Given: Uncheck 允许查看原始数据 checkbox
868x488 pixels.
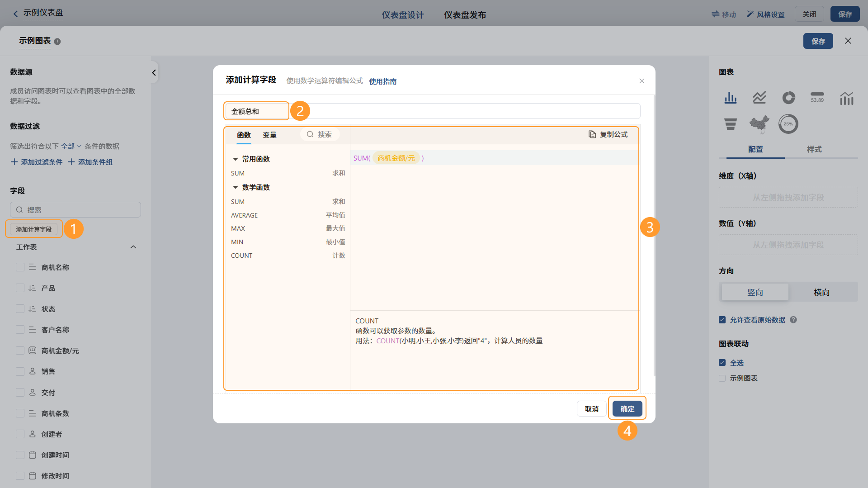Looking at the screenshot, I should (722, 320).
